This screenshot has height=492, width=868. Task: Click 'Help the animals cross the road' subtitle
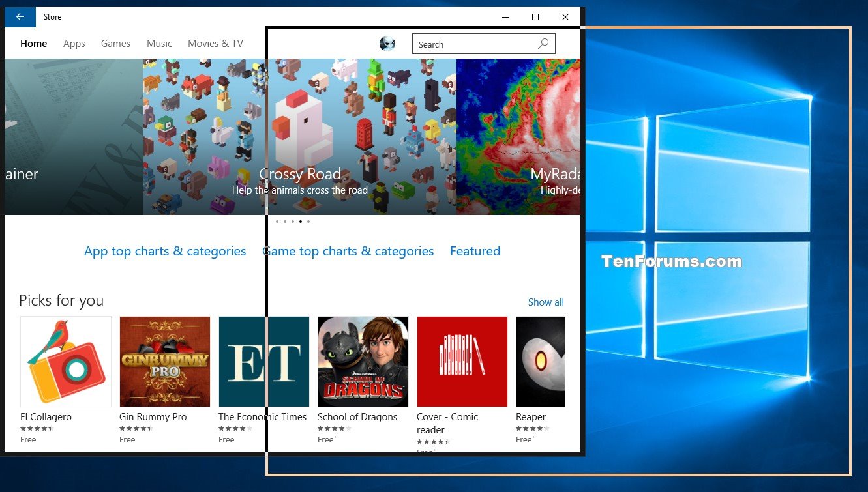pos(300,190)
